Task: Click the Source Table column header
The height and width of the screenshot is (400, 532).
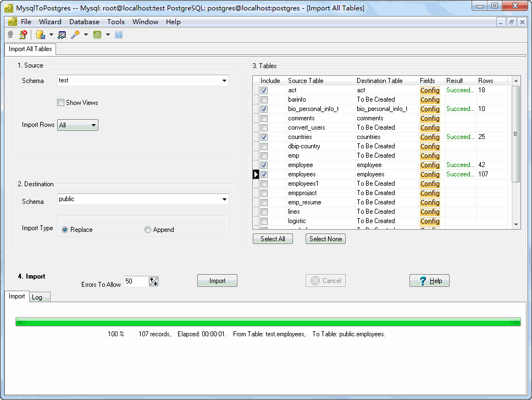Action: pyautogui.click(x=320, y=81)
